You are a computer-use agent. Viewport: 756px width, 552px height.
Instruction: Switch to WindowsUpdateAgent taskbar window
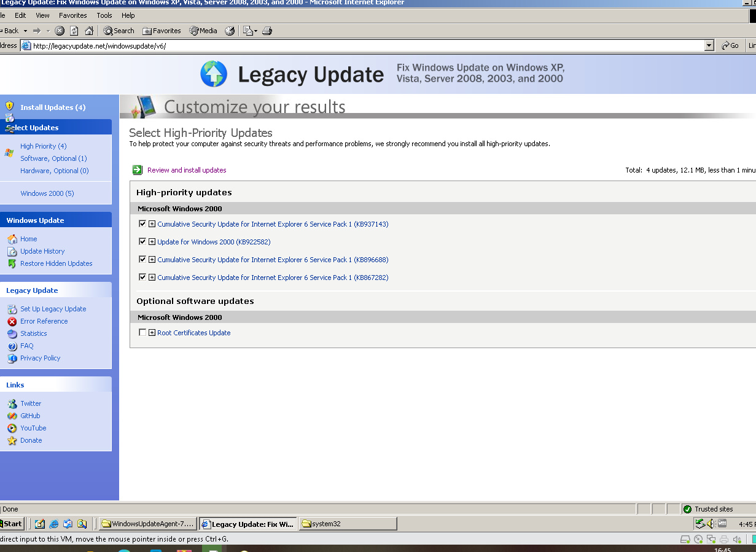point(148,524)
